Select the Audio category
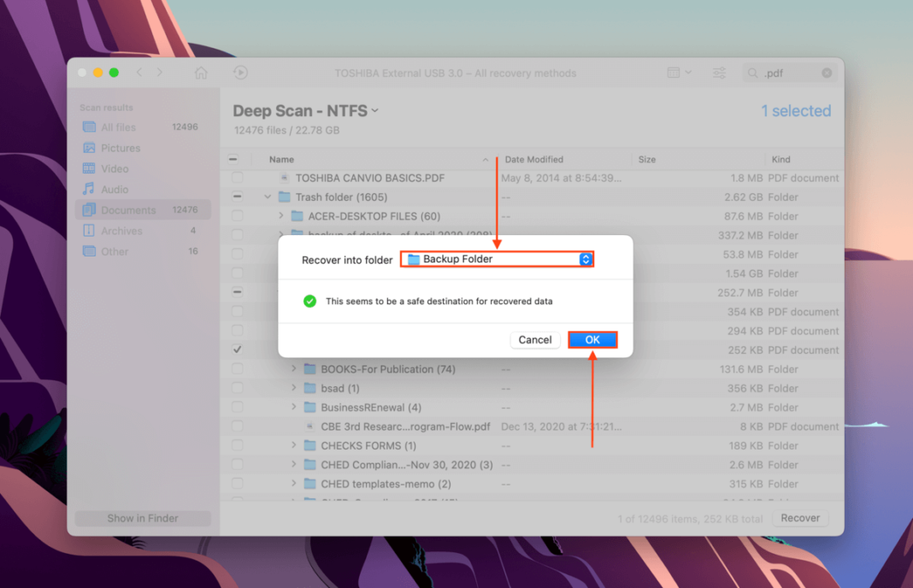This screenshot has height=588, width=913. (115, 189)
